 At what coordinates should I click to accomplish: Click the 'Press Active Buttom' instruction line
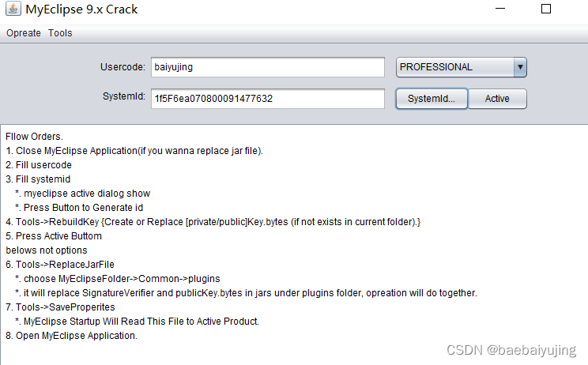[x=54, y=236]
